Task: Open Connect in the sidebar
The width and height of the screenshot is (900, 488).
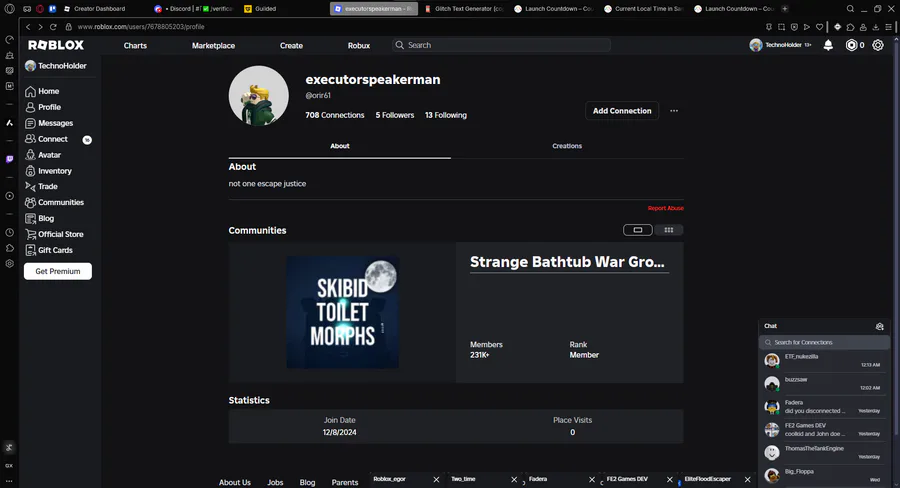Action: pos(46,139)
